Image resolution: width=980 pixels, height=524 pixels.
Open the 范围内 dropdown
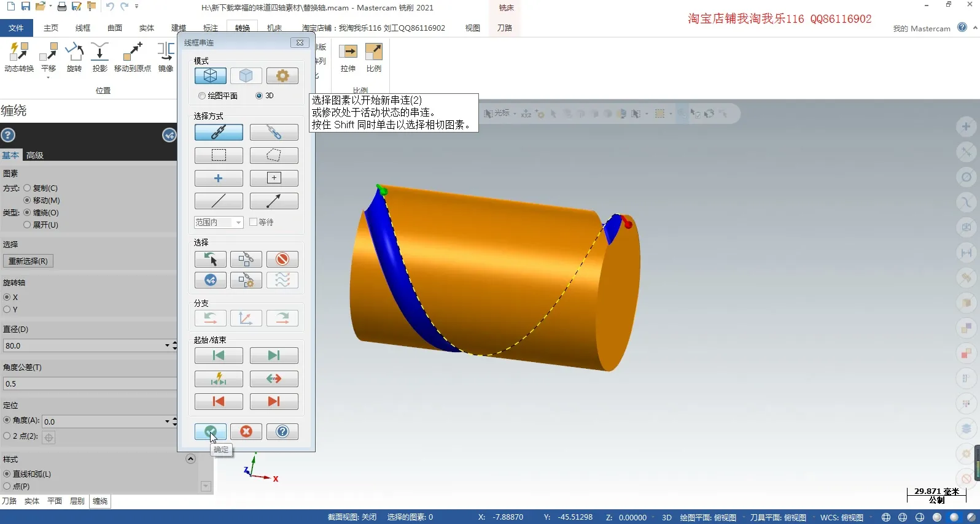(x=219, y=222)
